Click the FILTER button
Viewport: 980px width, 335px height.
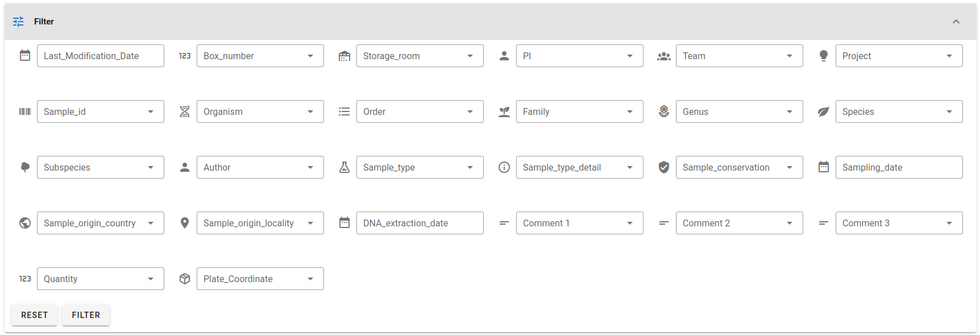[x=86, y=315]
